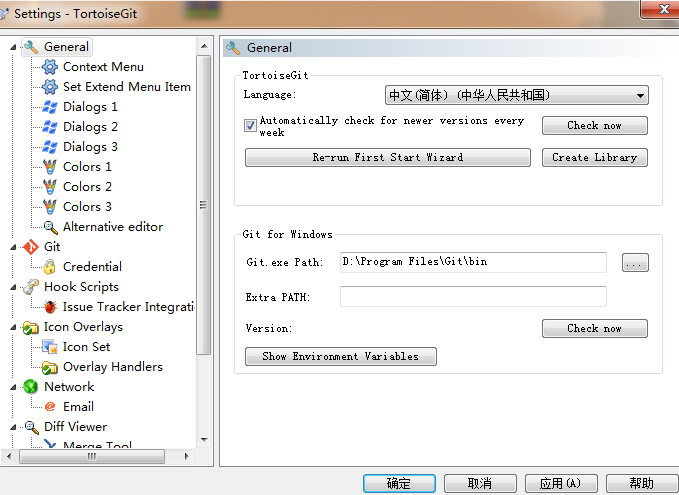Click the Create Library button
The width and height of the screenshot is (679, 495).
595,157
